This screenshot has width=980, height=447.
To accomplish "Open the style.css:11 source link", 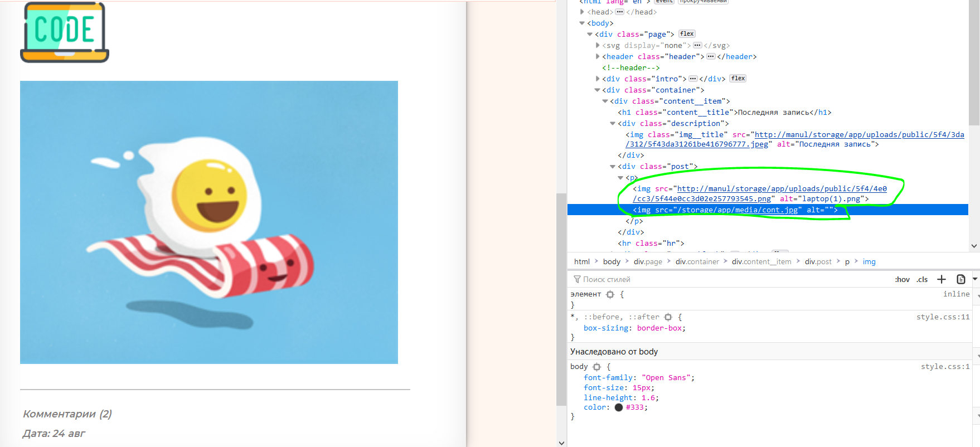I will [943, 317].
